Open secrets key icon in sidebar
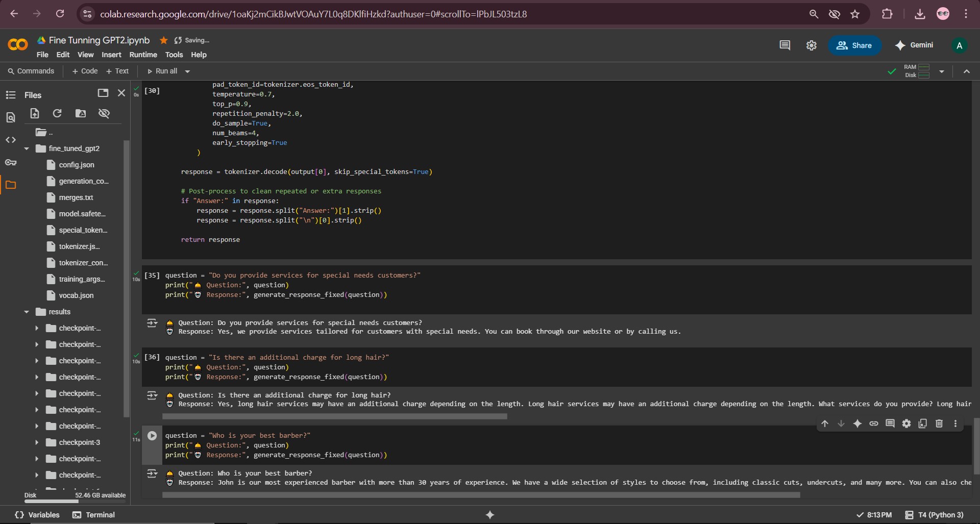 point(11,162)
